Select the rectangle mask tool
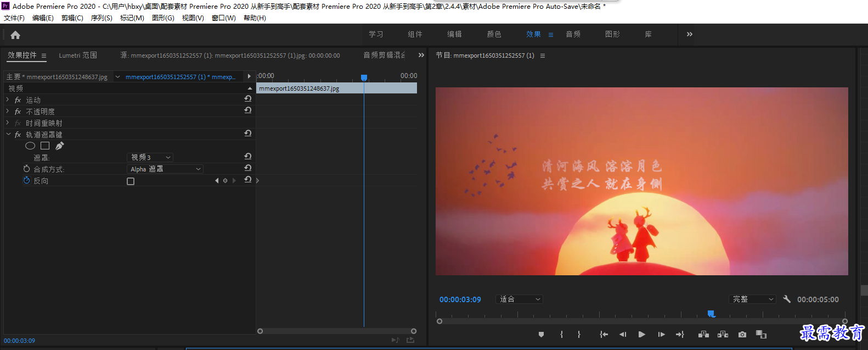This screenshot has height=350, width=868. click(x=45, y=146)
